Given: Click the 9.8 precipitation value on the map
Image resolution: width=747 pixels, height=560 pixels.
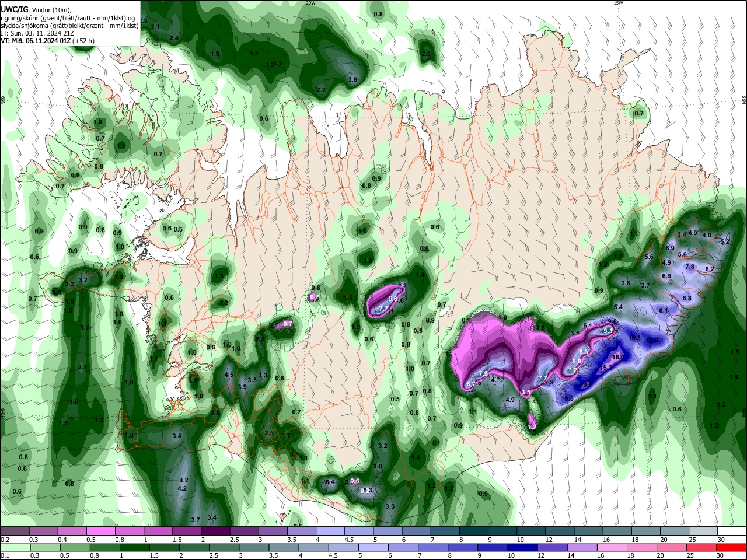Looking at the screenshot, I should pos(569,398).
